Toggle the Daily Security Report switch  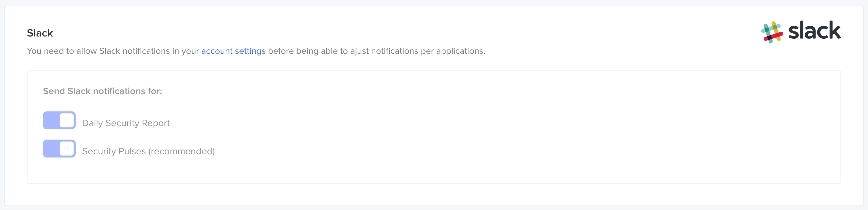tap(59, 120)
